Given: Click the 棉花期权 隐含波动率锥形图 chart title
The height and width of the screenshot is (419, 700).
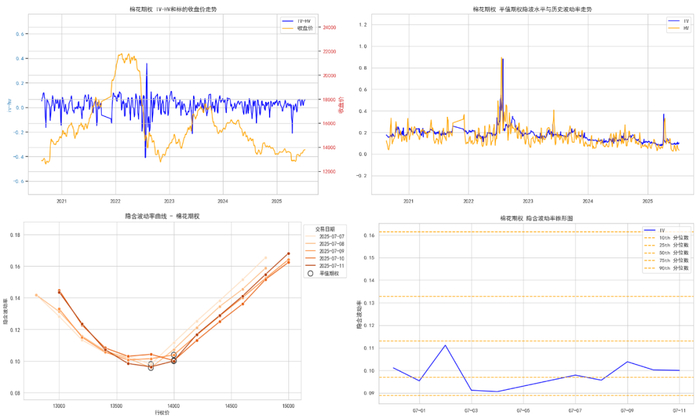Looking at the screenshot, I should click(536, 219).
